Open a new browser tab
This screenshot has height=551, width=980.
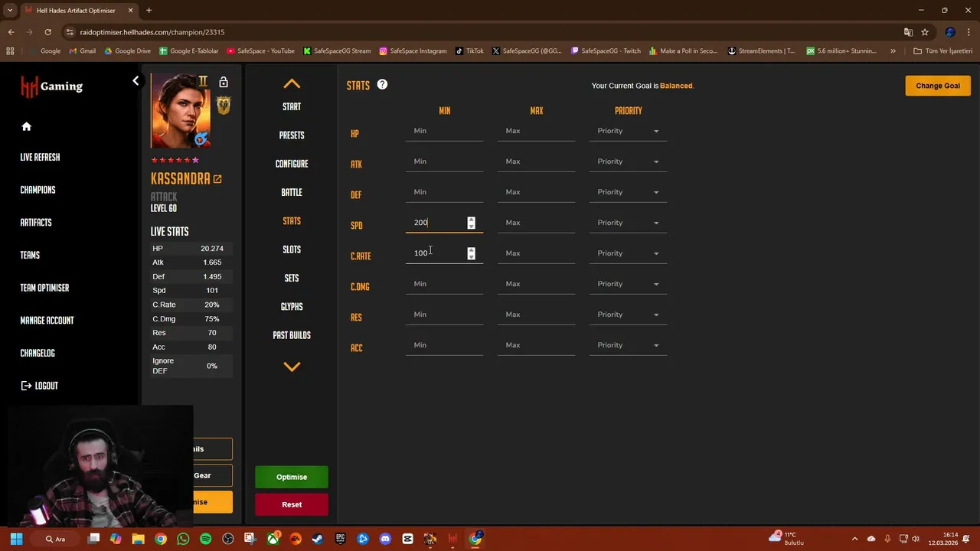point(149,11)
